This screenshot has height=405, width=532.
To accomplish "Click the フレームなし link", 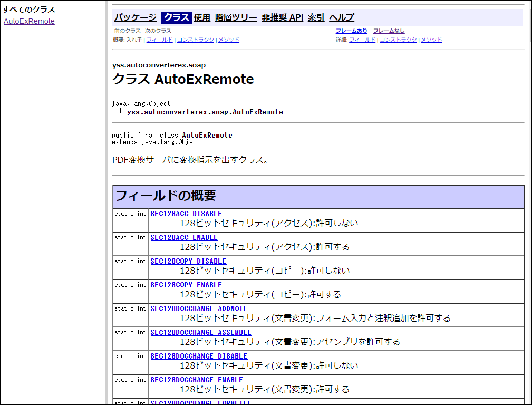I will pyautogui.click(x=389, y=31).
